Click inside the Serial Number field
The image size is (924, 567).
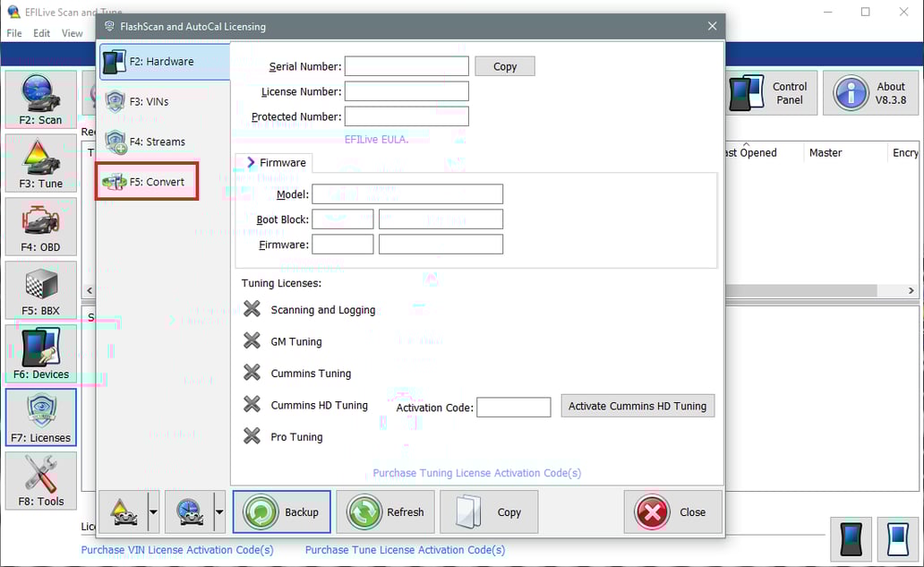(406, 65)
